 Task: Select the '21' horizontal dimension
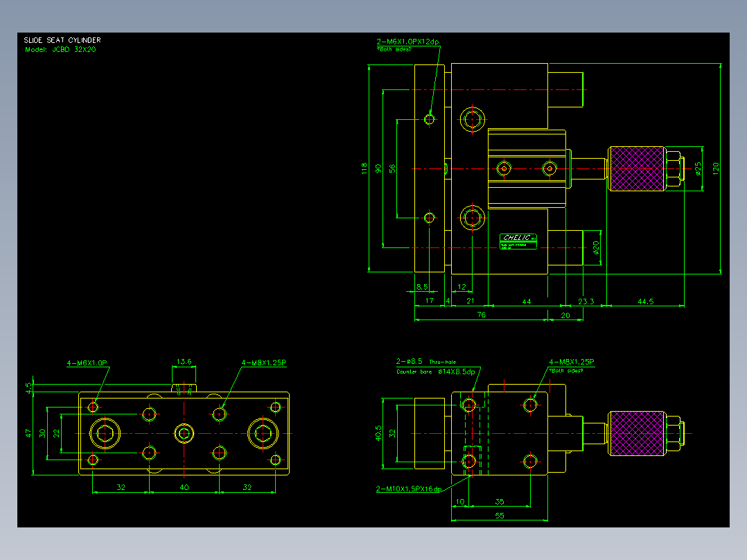click(471, 301)
